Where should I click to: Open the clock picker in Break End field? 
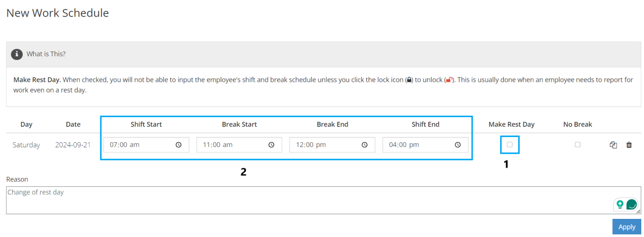click(x=365, y=145)
